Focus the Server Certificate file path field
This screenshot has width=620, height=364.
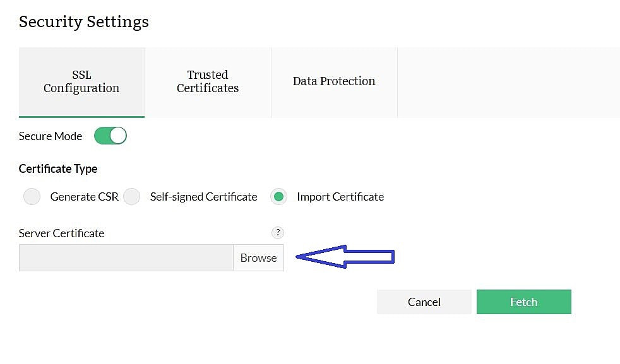point(126,258)
